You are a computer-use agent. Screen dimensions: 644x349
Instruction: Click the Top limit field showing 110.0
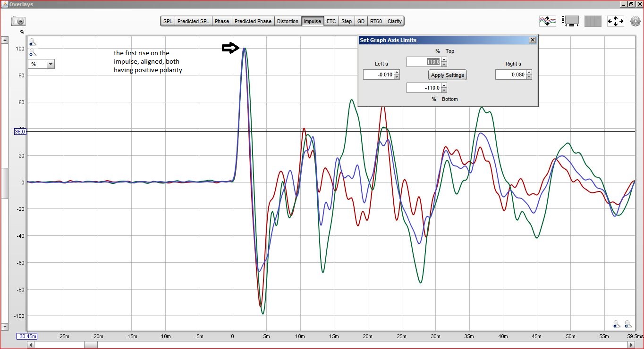[x=424, y=62]
